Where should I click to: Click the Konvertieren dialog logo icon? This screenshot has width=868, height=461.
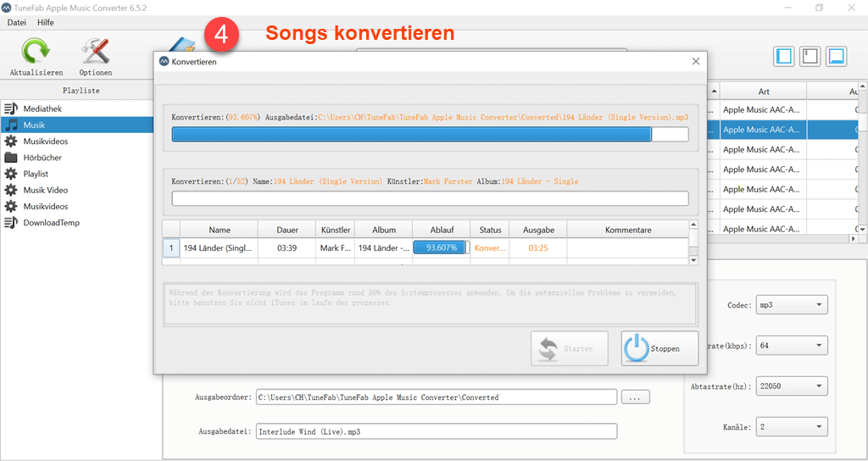pos(164,61)
